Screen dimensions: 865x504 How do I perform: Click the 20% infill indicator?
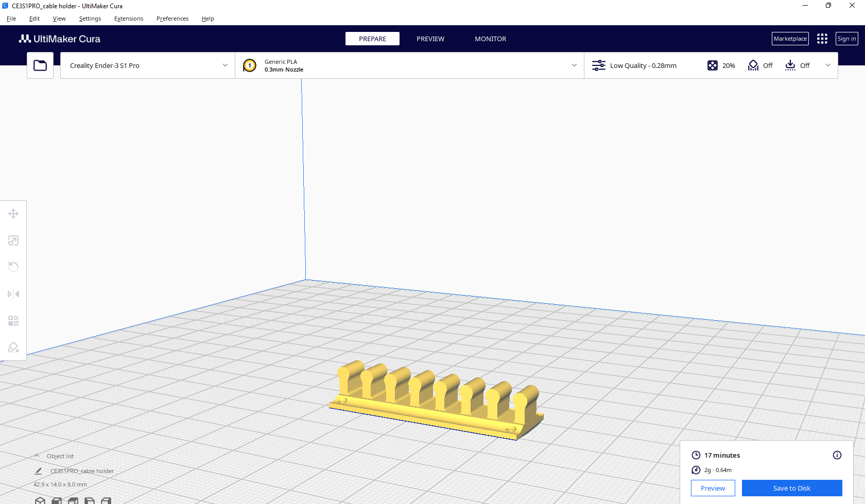pos(721,65)
